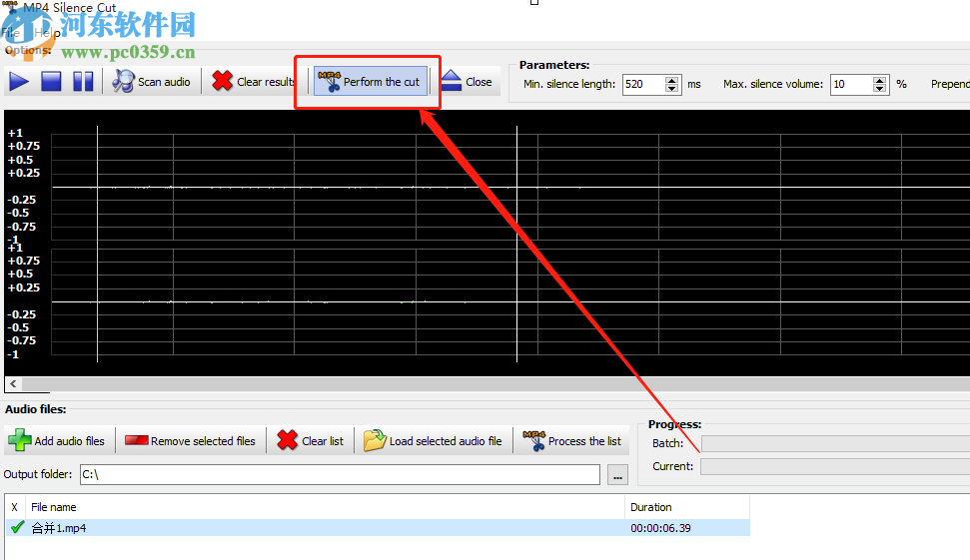
Task: Click the Batch progress bar
Action: click(x=835, y=443)
